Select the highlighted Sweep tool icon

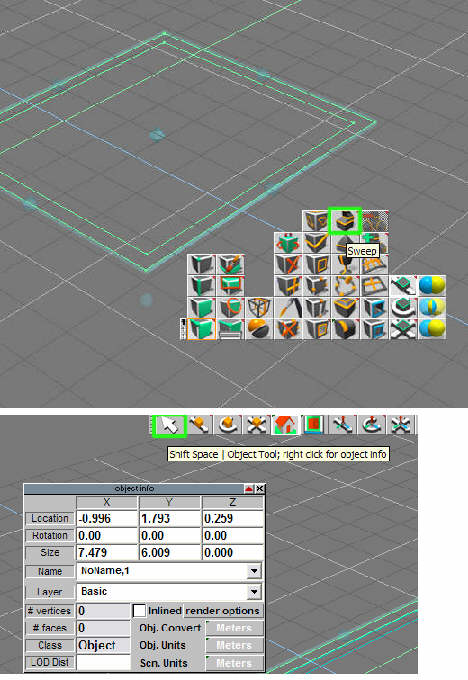(345, 221)
